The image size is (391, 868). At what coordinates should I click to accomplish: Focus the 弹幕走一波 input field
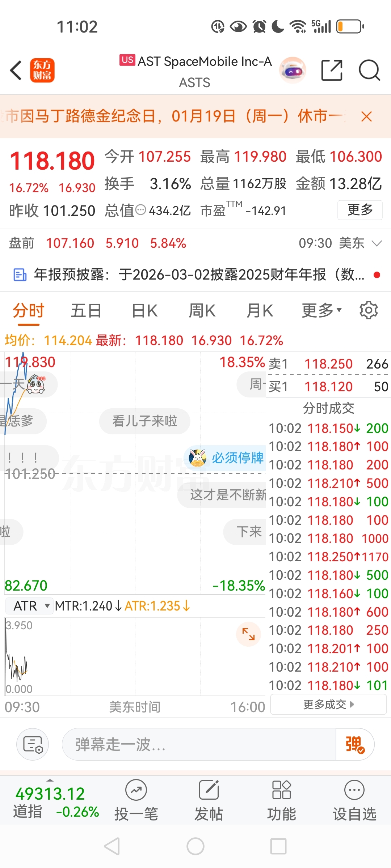[x=199, y=744]
